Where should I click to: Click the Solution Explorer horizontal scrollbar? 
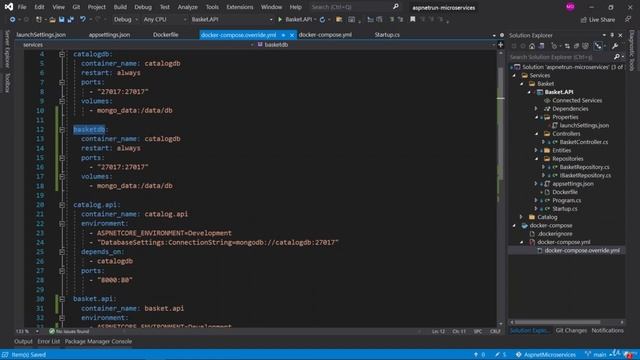(557, 322)
